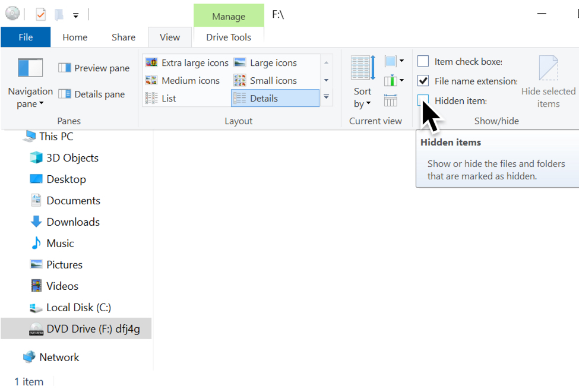
Task: Switch to the Home ribbon tab
Action: coord(75,37)
